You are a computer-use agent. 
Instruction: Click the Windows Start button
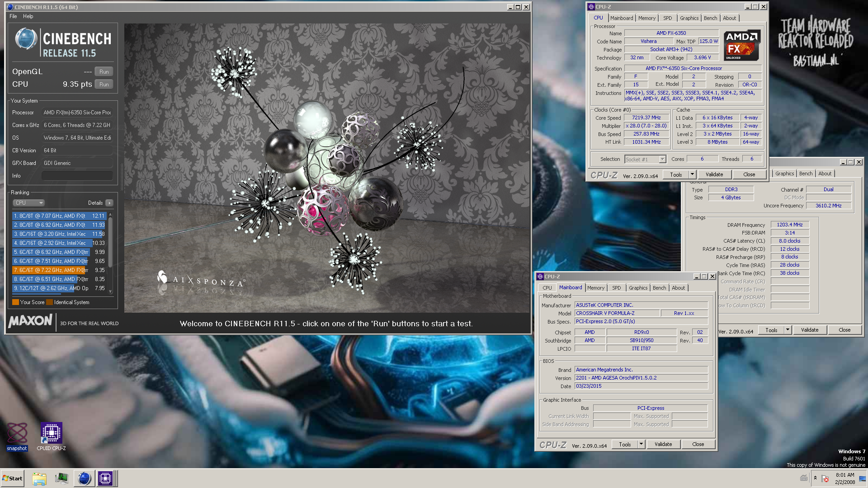pos(13,479)
